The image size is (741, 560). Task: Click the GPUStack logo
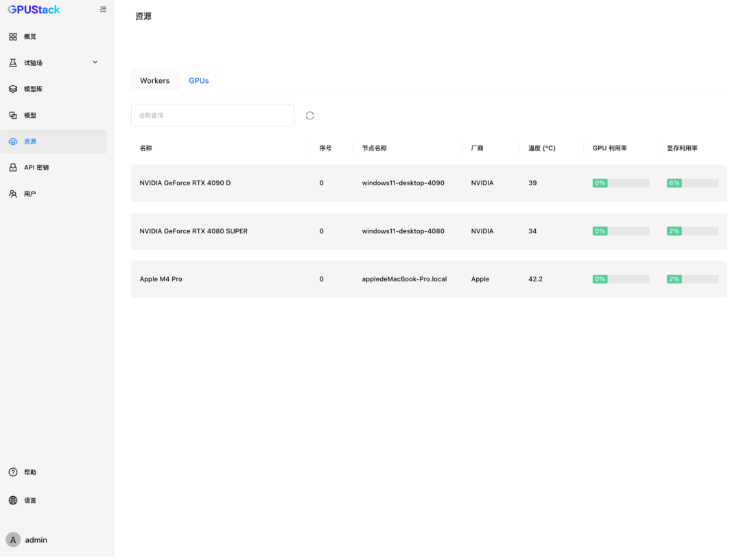pos(34,10)
